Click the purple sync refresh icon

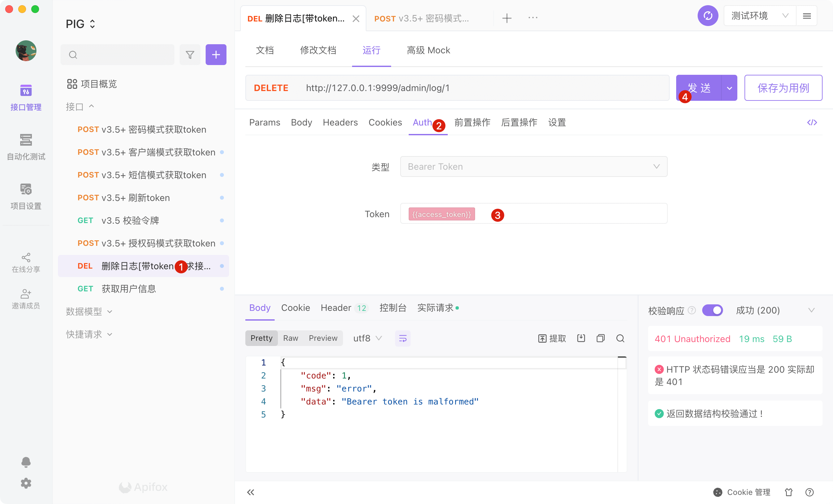(x=708, y=16)
